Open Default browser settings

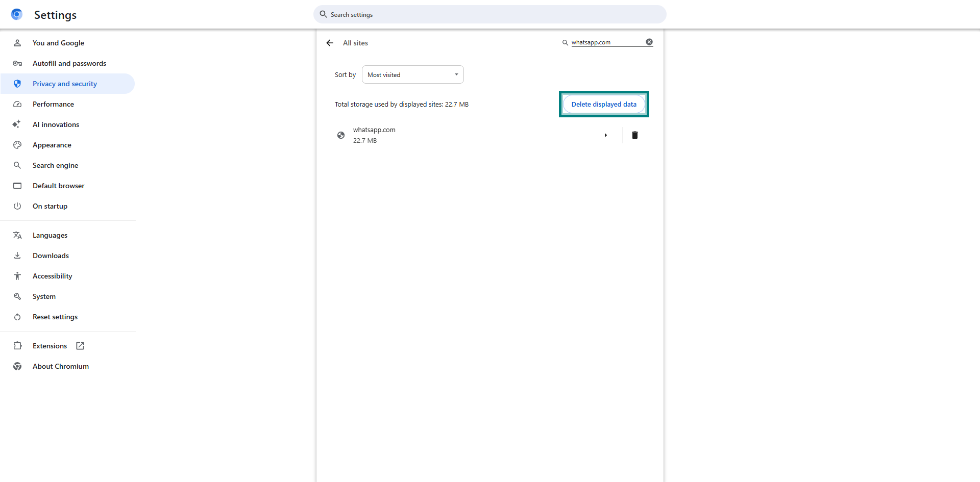click(67, 186)
